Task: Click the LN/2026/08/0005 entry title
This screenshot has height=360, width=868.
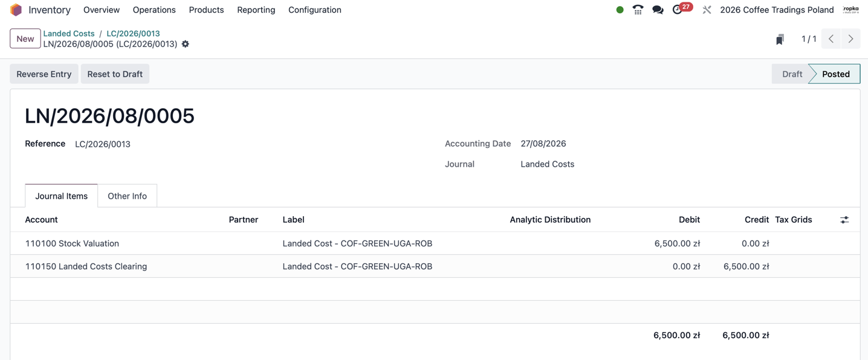Action: pyautogui.click(x=109, y=116)
